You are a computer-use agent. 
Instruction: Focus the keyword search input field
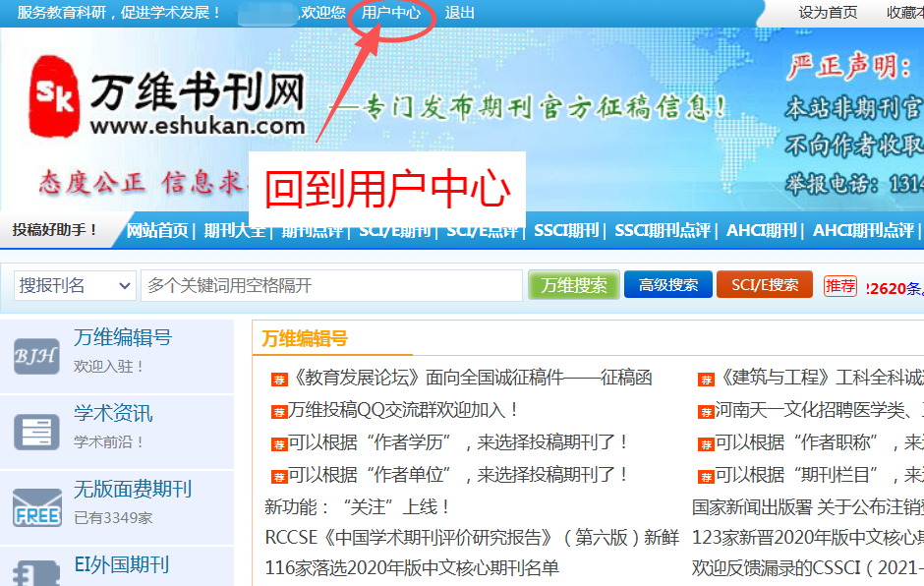point(331,285)
